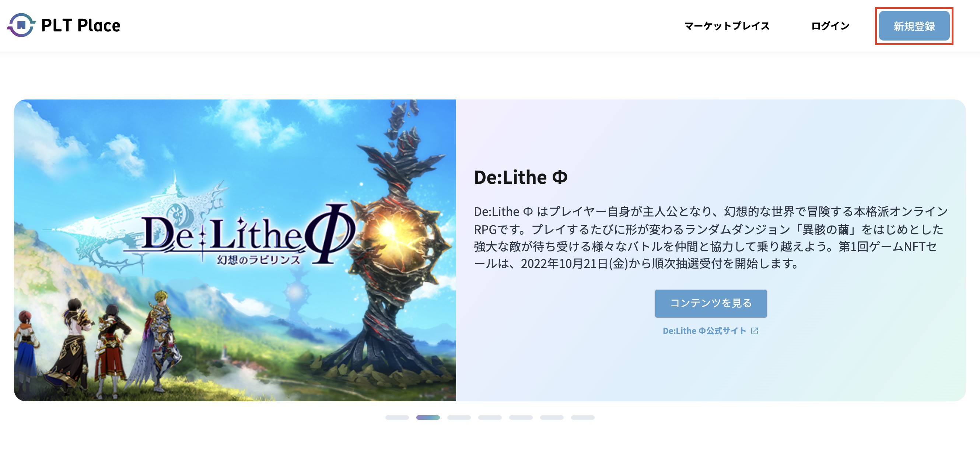The height and width of the screenshot is (454, 980).
Task: Select the last carousel slide indicator
Action: click(582, 418)
